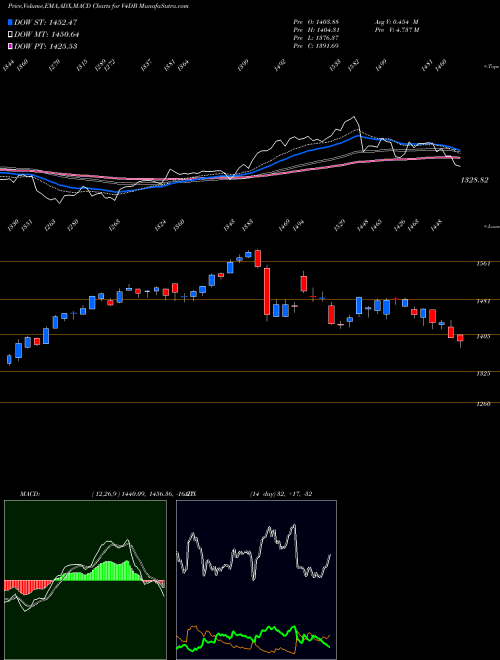The image size is (500, 660).
Task: Click the MACD heading label
Action: (30, 494)
